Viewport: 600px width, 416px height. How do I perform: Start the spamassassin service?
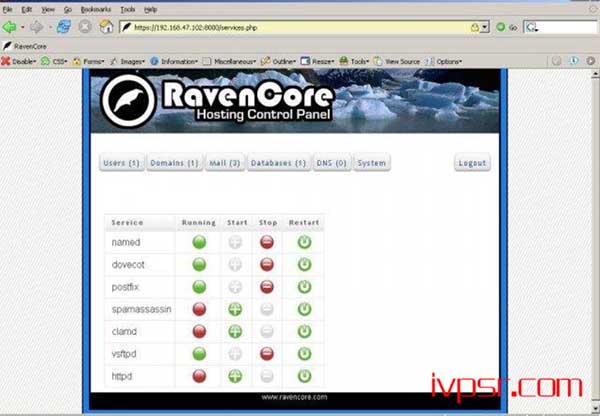(x=235, y=309)
